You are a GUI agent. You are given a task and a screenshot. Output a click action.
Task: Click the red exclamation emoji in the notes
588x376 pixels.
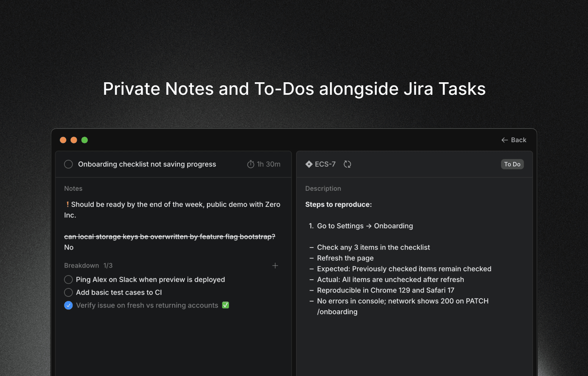pos(67,204)
